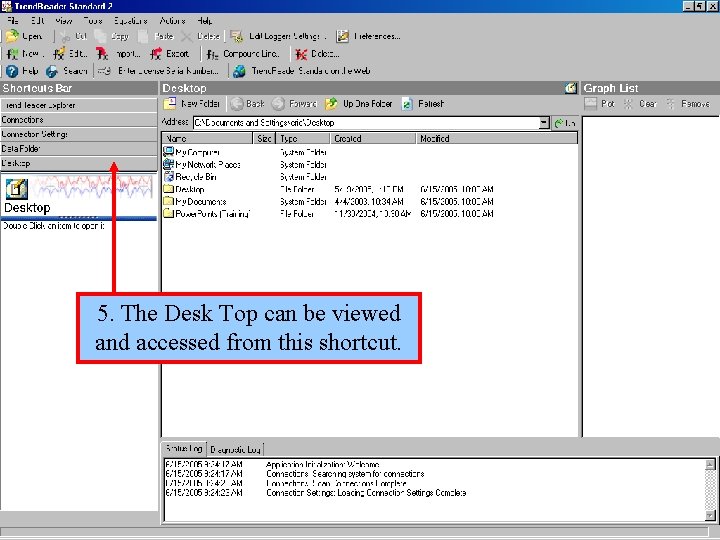Go Back in the folder browser
720x540 pixels.
coord(247,104)
